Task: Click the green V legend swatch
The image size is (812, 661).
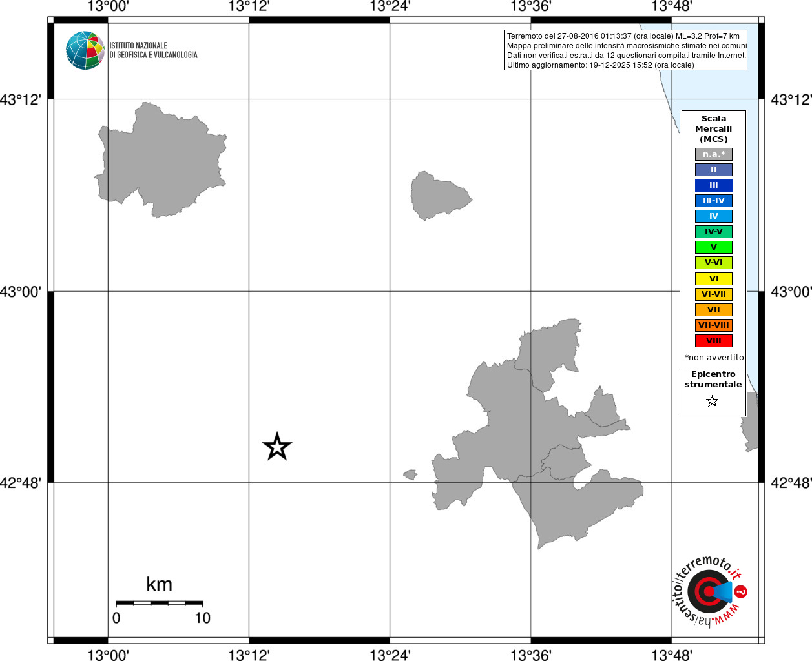Action: tap(714, 247)
